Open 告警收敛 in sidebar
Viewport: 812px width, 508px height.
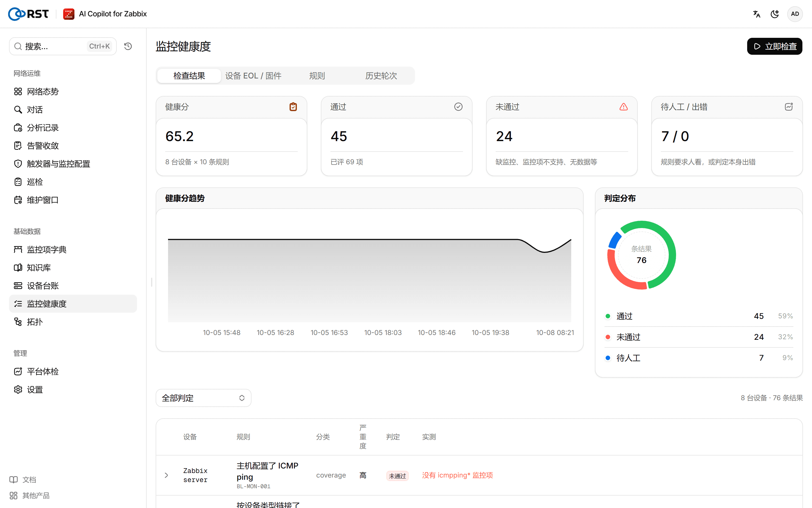[x=73, y=145]
